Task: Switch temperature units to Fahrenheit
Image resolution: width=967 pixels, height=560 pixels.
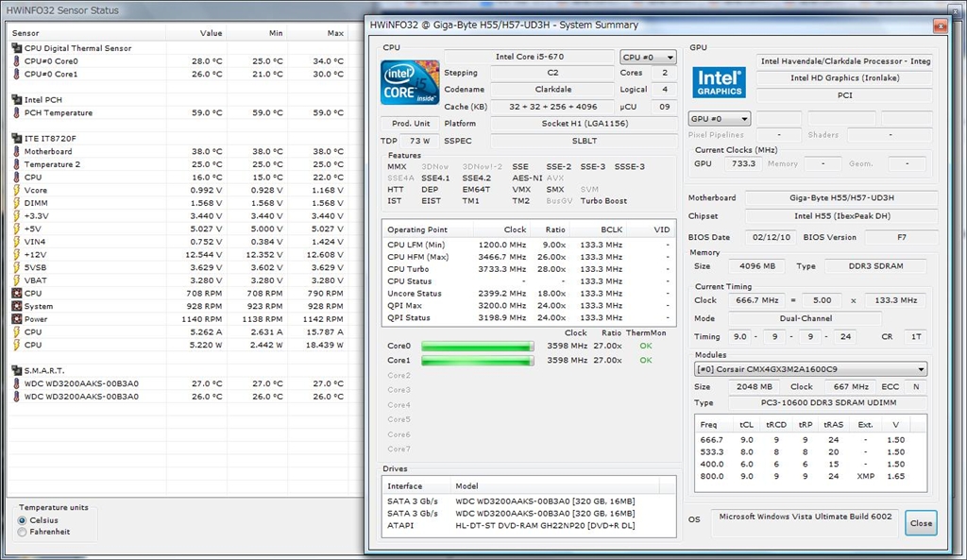Action: point(23,533)
